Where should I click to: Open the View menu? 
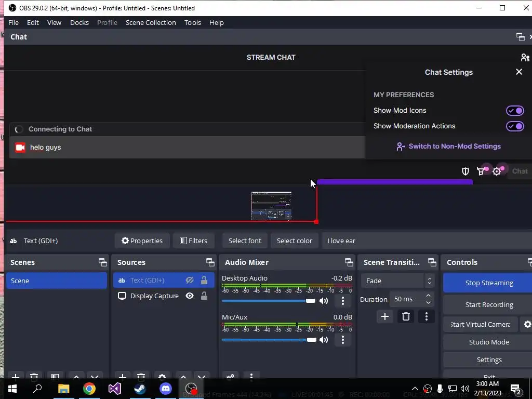coord(54,22)
